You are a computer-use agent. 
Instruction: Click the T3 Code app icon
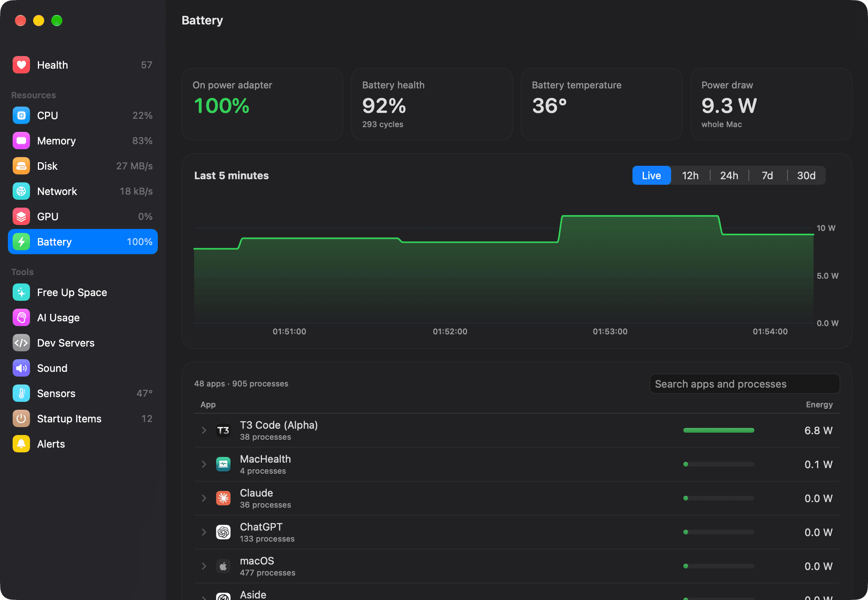point(223,430)
